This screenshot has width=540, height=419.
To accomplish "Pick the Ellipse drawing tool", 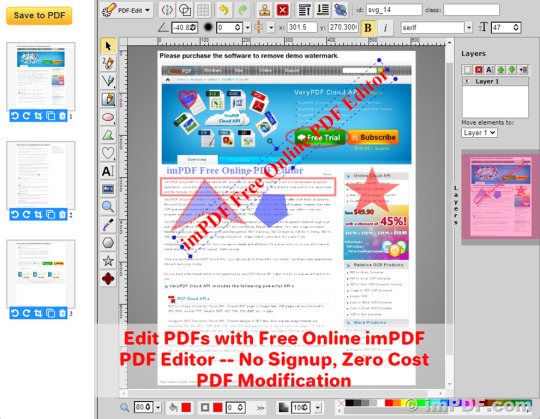I will 108,117.
